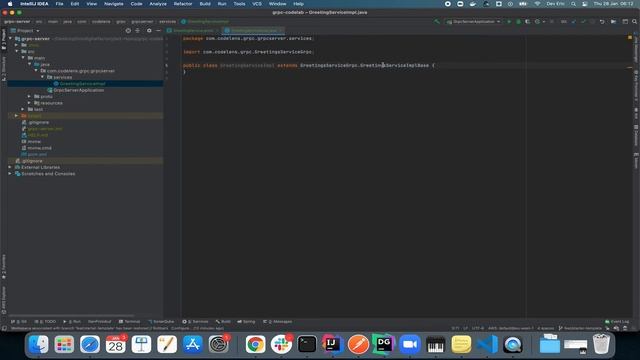
Task: Open the VCS menu
Action: (x=257, y=4)
